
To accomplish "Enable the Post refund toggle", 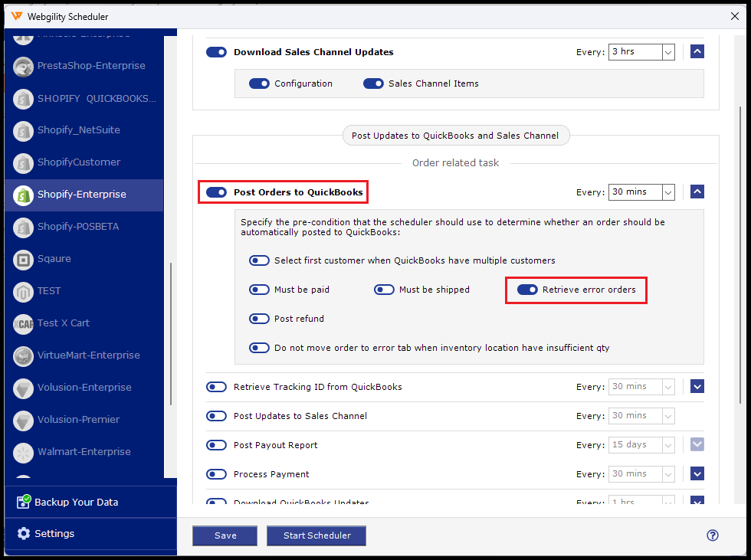I will (259, 319).
